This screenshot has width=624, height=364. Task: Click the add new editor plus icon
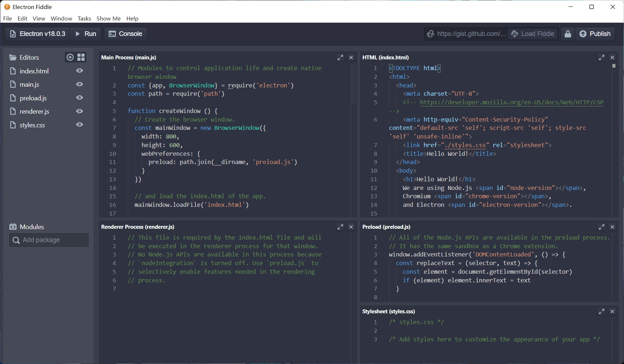coord(70,57)
